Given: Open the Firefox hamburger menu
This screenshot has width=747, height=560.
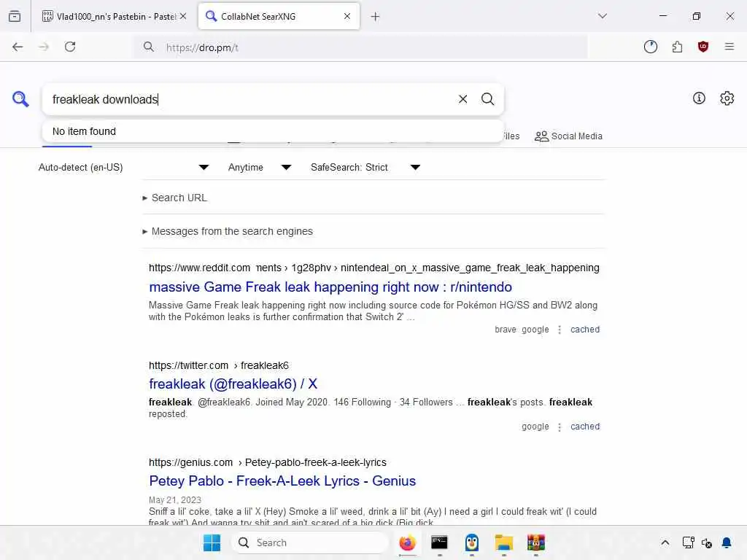Looking at the screenshot, I should pos(729,47).
